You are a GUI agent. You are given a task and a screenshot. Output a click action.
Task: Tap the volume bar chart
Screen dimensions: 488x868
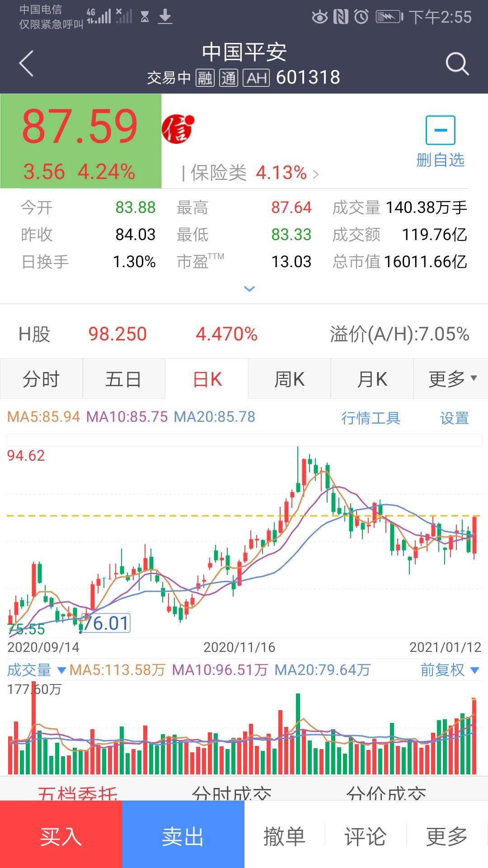click(244, 729)
